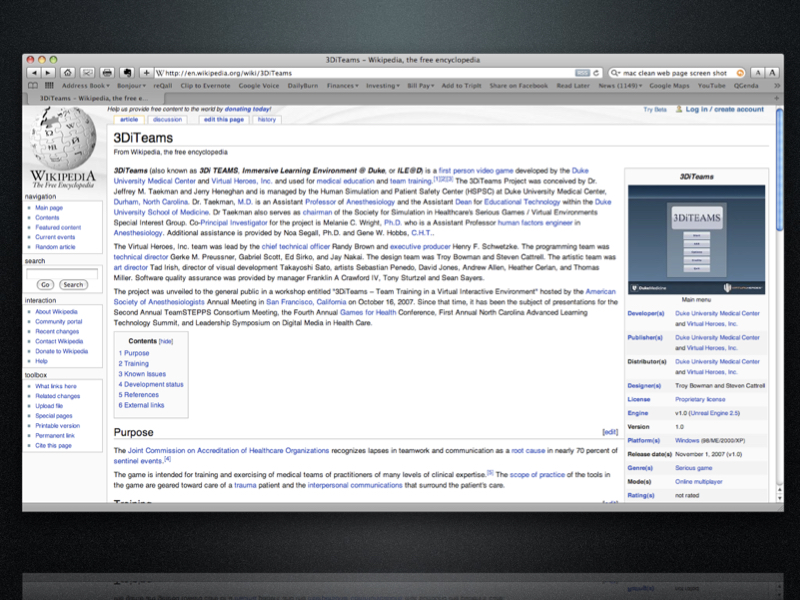Open first person video game link
The height and width of the screenshot is (600, 800).
(x=476, y=170)
